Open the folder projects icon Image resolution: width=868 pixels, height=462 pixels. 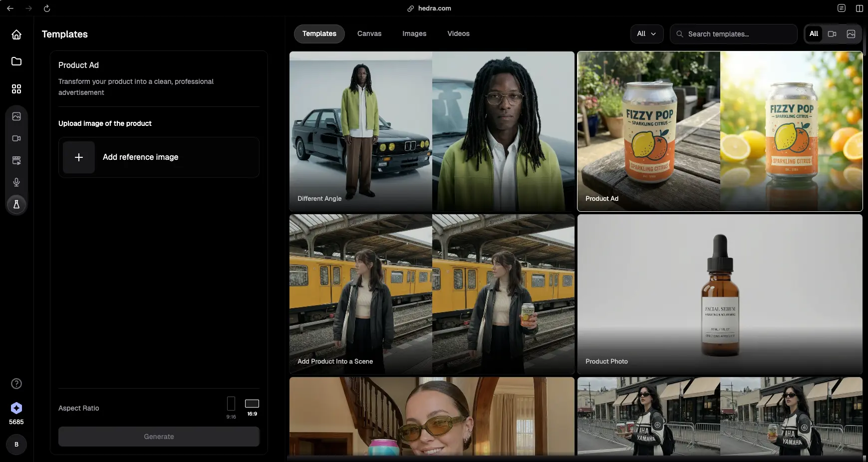16,61
